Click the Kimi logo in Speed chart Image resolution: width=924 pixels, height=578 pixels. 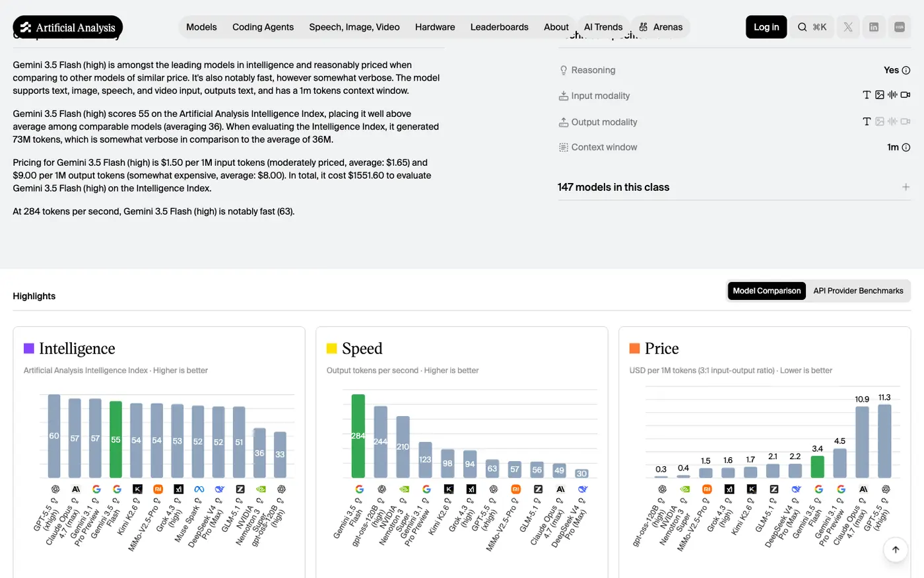click(x=449, y=489)
